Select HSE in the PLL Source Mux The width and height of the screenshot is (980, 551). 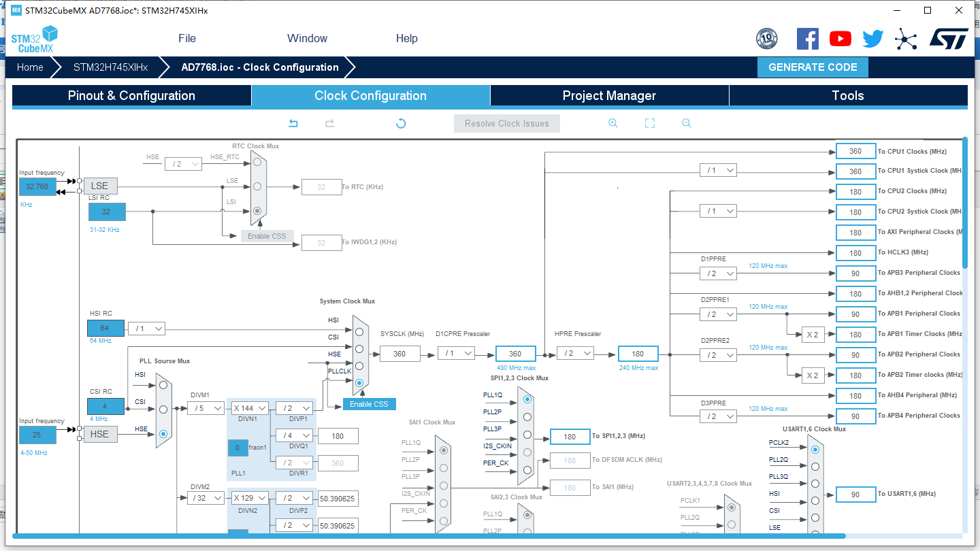(163, 433)
